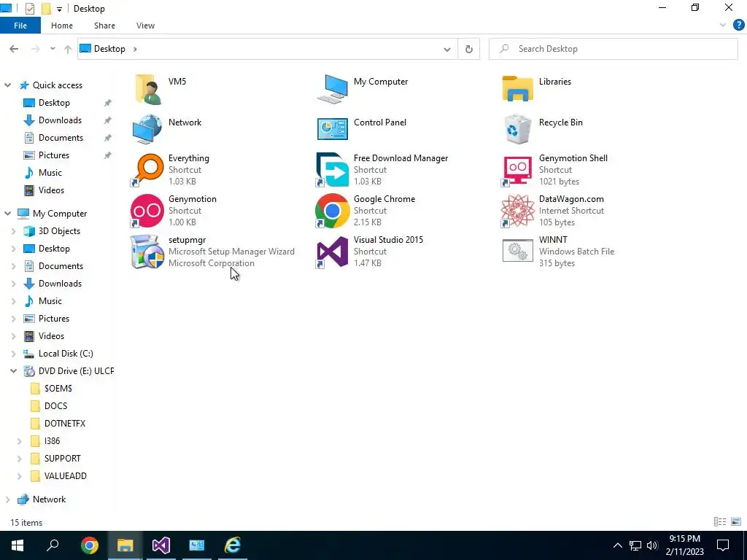
Task: Click the Desktop address bar path
Action: (109, 49)
